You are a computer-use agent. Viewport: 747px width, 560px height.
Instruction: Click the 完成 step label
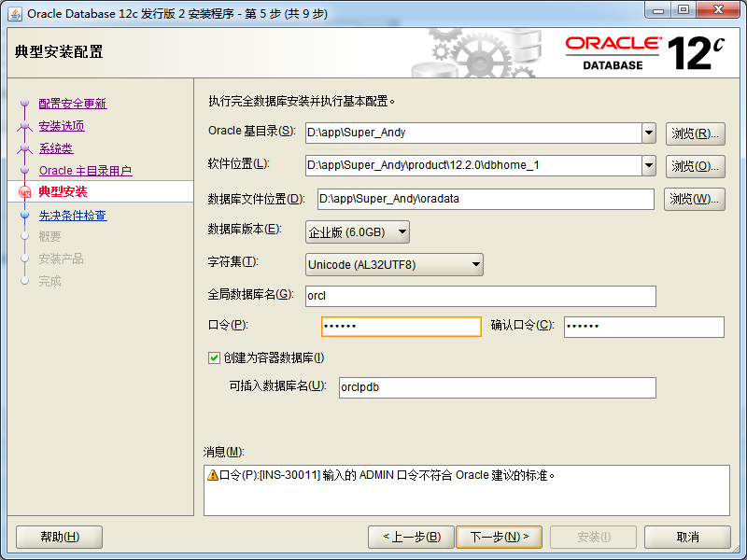(x=50, y=282)
